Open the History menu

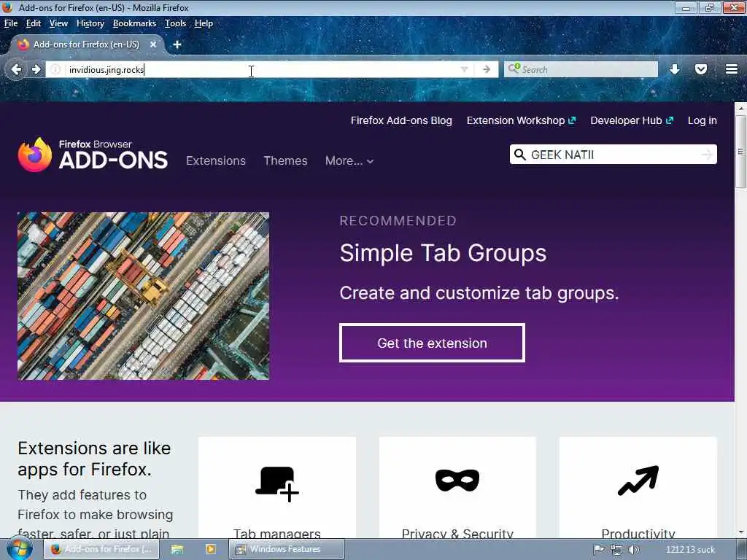click(90, 23)
